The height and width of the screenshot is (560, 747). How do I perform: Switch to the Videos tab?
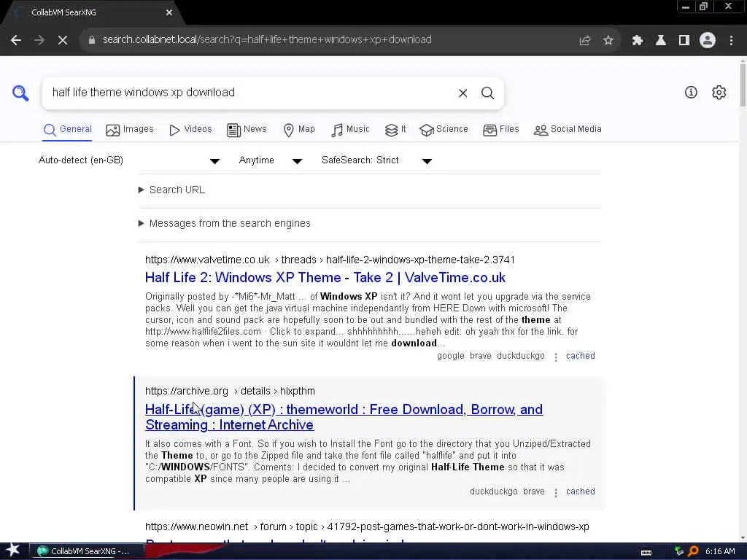pos(190,130)
